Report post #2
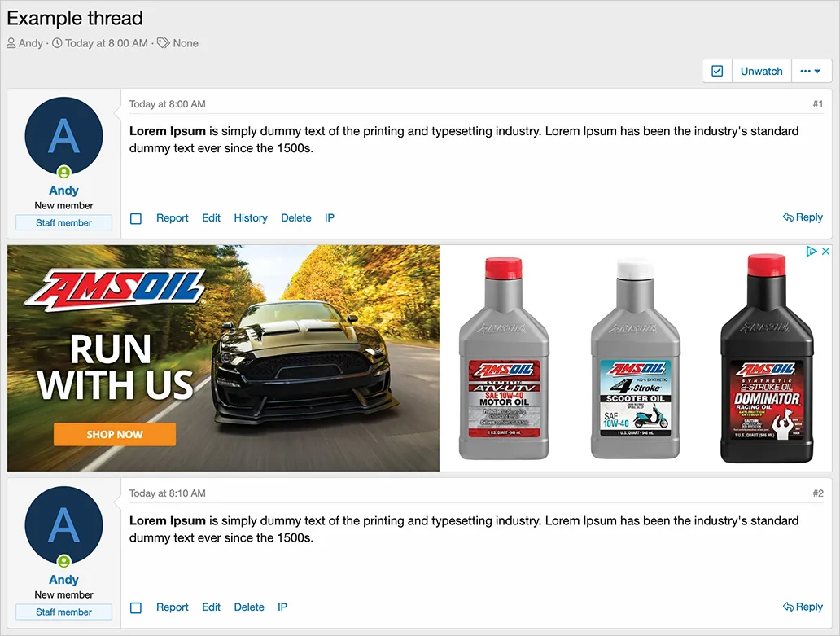Screen dimensions: 840x636 point(172,607)
